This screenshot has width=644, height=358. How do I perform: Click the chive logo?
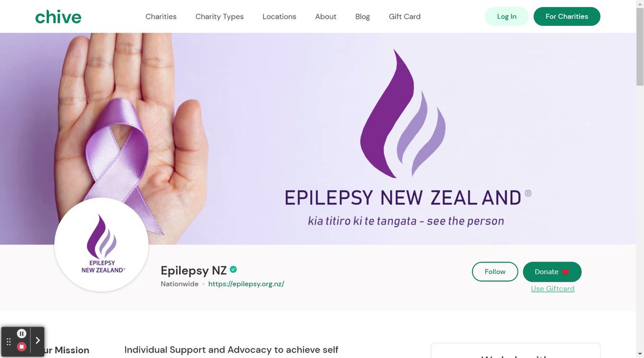point(58,17)
